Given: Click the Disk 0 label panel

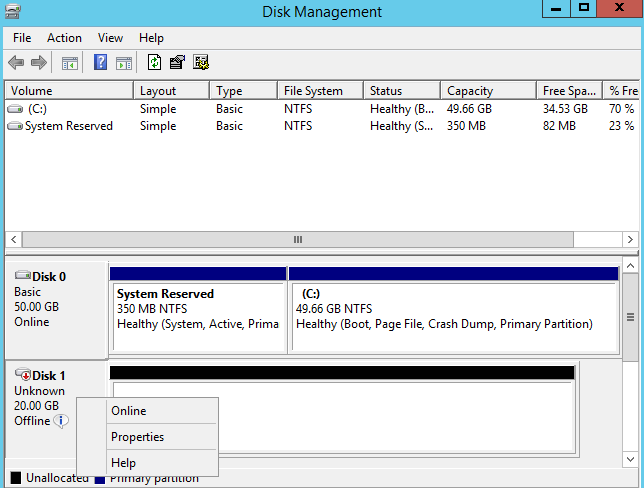Looking at the screenshot, I should (56, 308).
